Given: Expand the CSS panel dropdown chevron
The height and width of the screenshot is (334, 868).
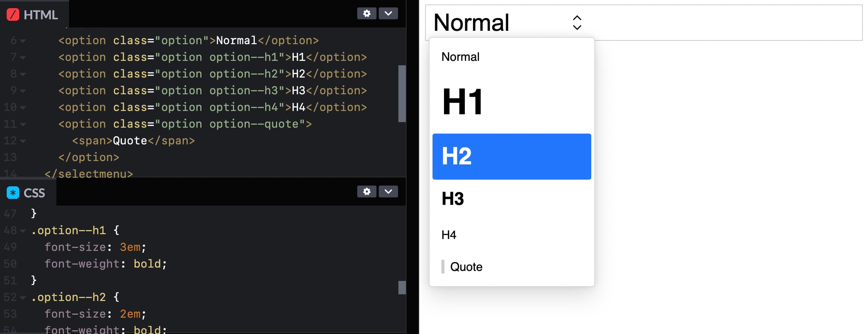Looking at the screenshot, I should point(388,191).
